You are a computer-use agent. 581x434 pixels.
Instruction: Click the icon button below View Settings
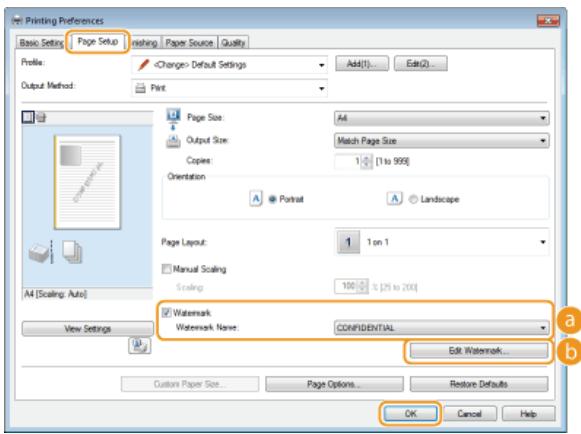(x=139, y=345)
